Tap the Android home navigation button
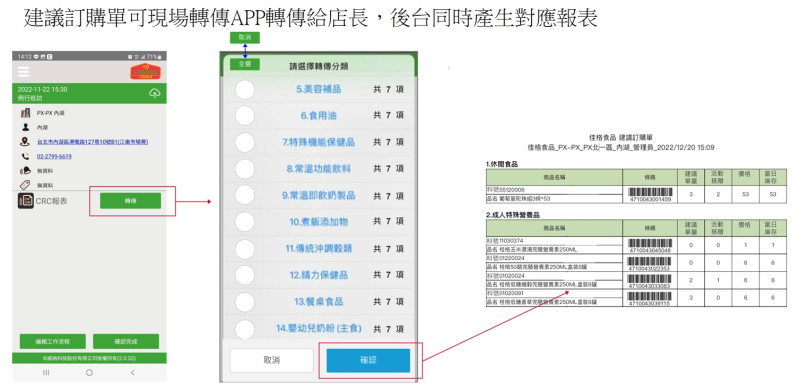This screenshot has height=384, width=800. click(89, 373)
